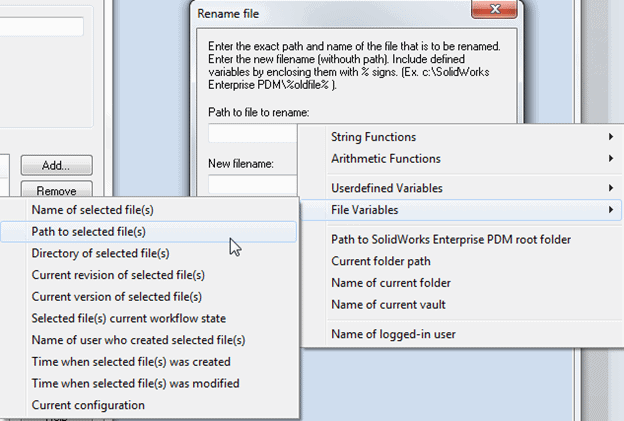This screenshot has height=421, width=624.
Task: Click the Add... button
Action: point(57,165)
